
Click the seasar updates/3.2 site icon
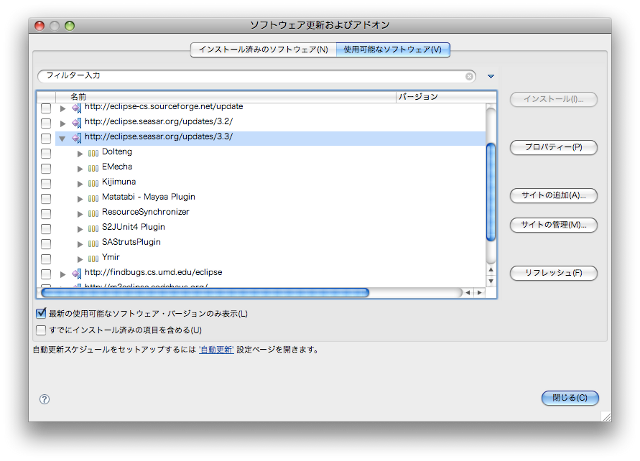coord(76,122)
